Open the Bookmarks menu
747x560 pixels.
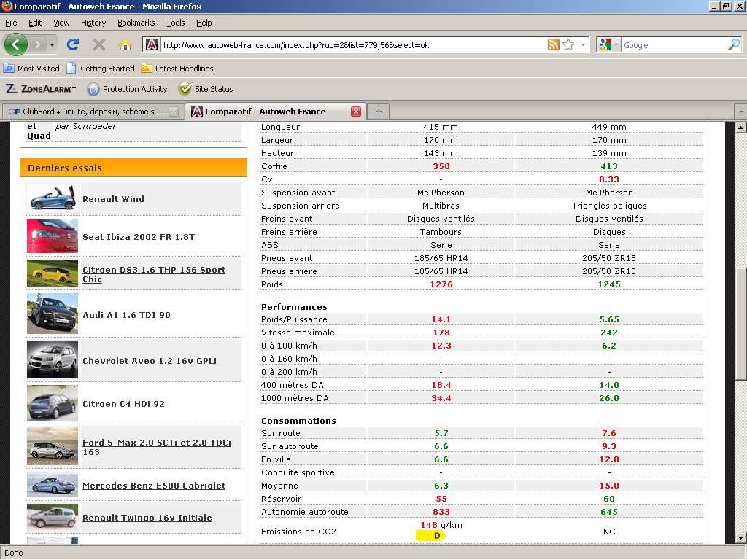pos(136,23)
